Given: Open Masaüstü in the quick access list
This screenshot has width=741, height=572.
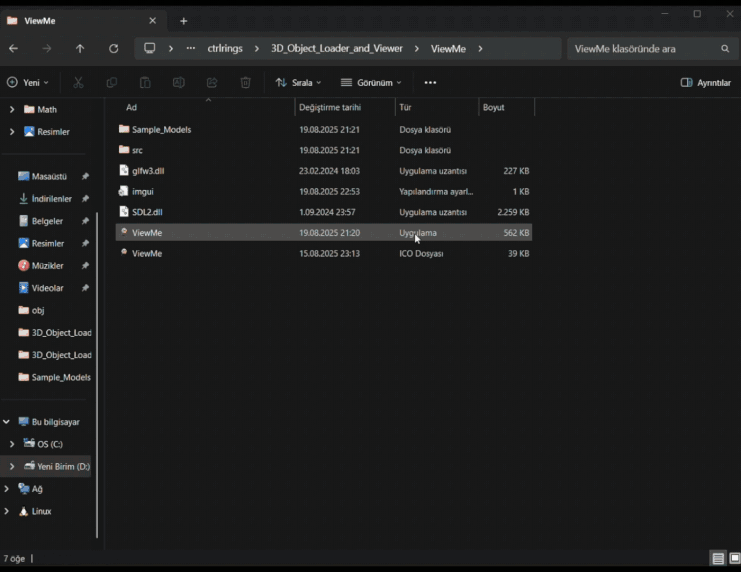Looking at the screenshot, I should point(49,176).
